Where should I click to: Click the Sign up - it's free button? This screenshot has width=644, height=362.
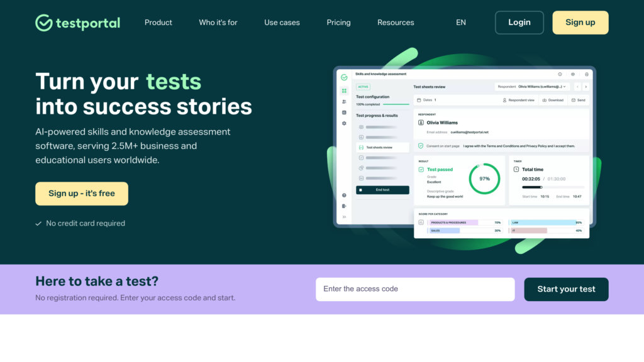[81, 194]
